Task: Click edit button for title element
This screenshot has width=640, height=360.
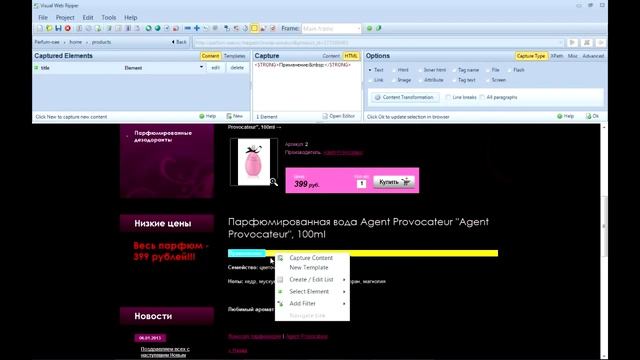Action: tap(216, 68)
